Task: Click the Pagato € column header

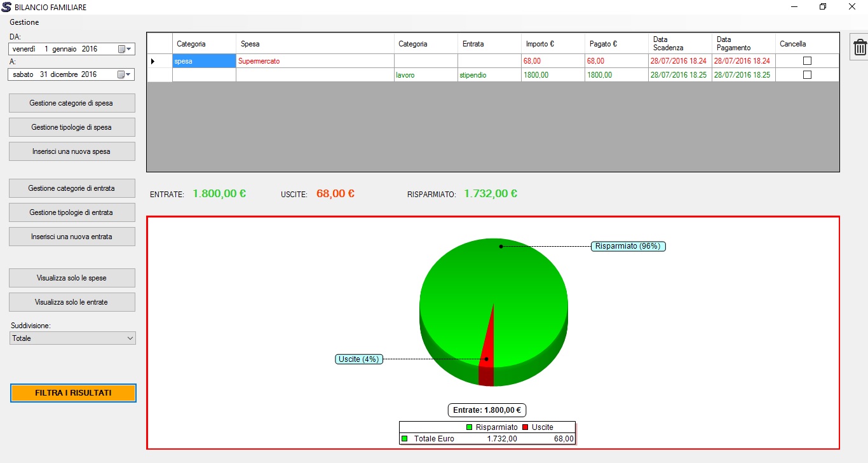Action: [x=616, y=44]
